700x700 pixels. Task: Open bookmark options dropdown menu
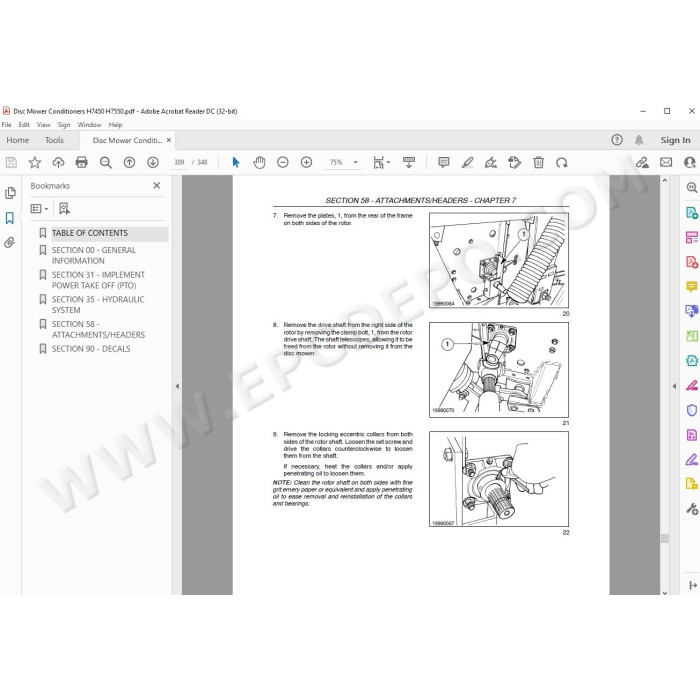click(x=39, y=208)
